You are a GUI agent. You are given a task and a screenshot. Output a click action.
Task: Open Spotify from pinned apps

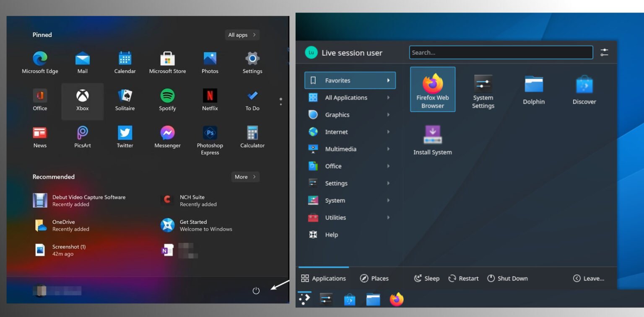[167, 100]
